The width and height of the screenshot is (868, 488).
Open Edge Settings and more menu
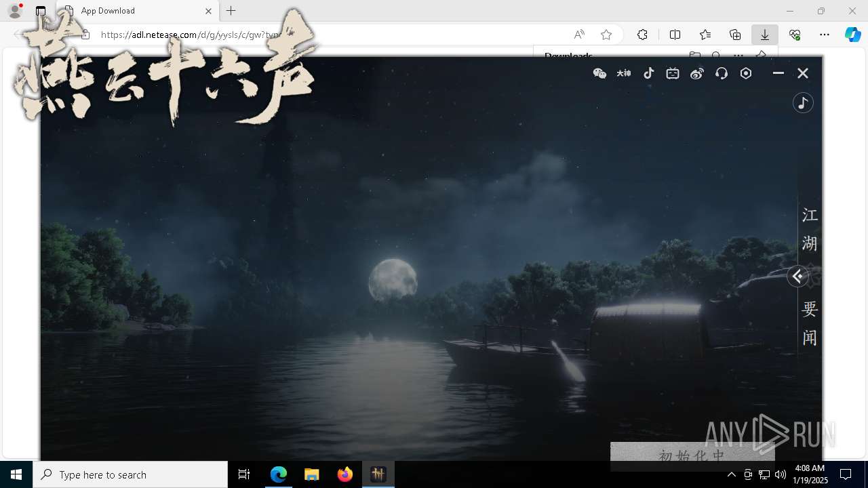[x=825, y=35]
